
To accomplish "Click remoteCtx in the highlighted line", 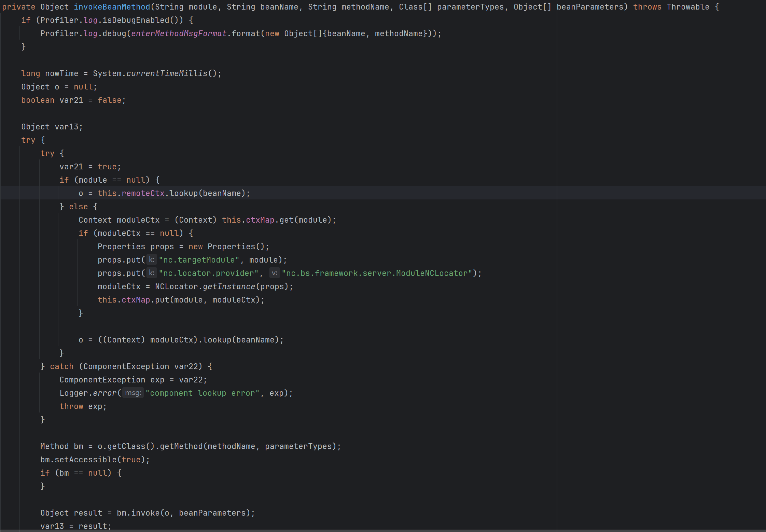I will click(143, 193).
